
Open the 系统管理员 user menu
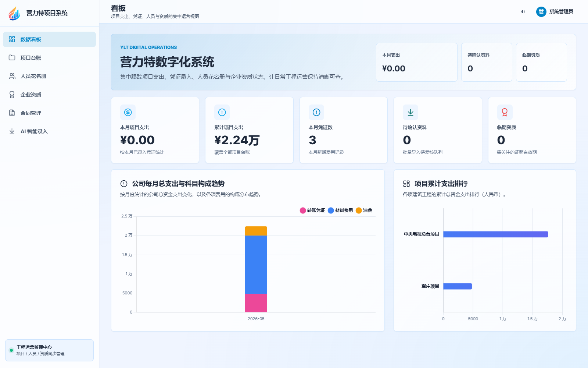[555, 12]
